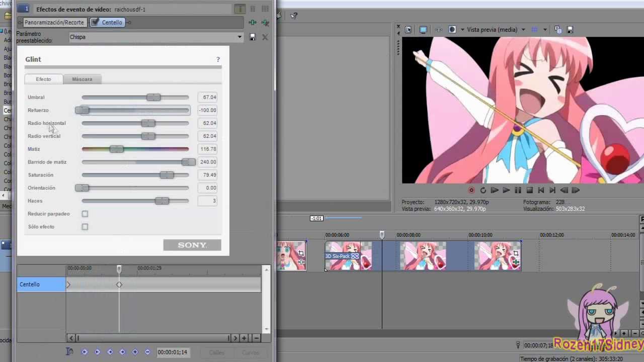Jump to the last keyframe
644x362 pixels.
point(122,352)
